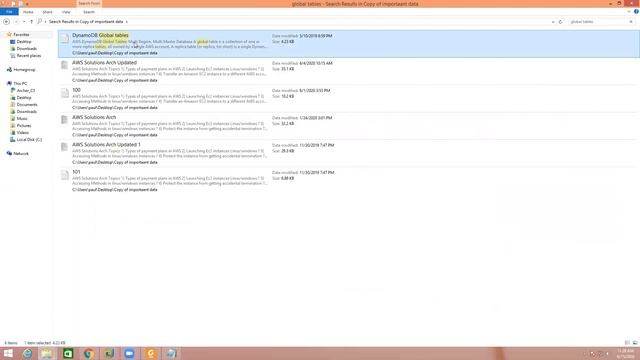Select This PC in the navigation pane

pyautogui.click(x=20, y=84)
